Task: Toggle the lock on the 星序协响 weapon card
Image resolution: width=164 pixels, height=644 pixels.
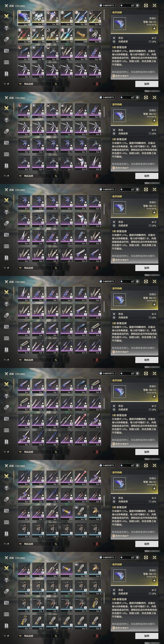Action: 154,28
